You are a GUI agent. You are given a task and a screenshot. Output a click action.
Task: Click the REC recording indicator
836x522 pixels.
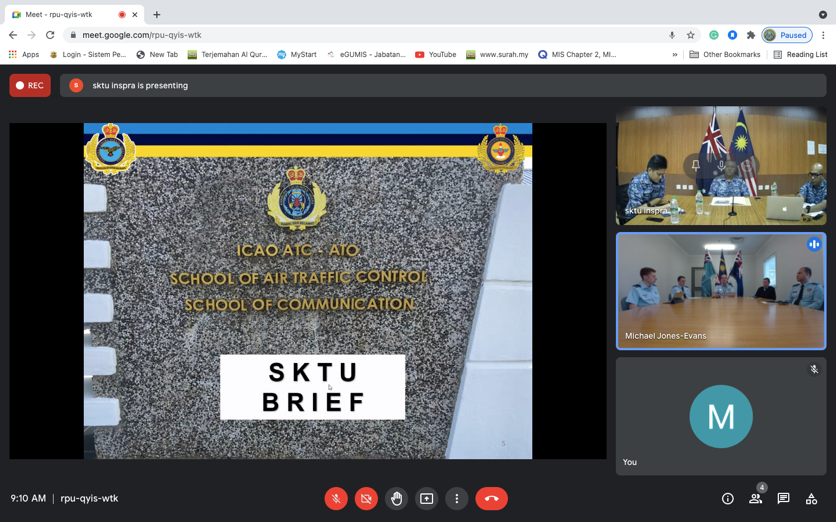click(30, 85)
